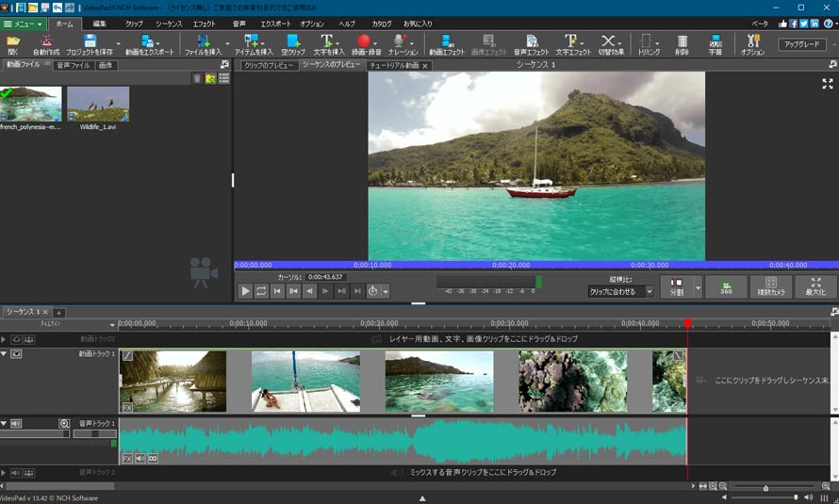The height and width of the screenshot is (504, 839).
Task: Click the 文字を挿入 text icon
Action: pyautogui.click(x=327, y=41)
